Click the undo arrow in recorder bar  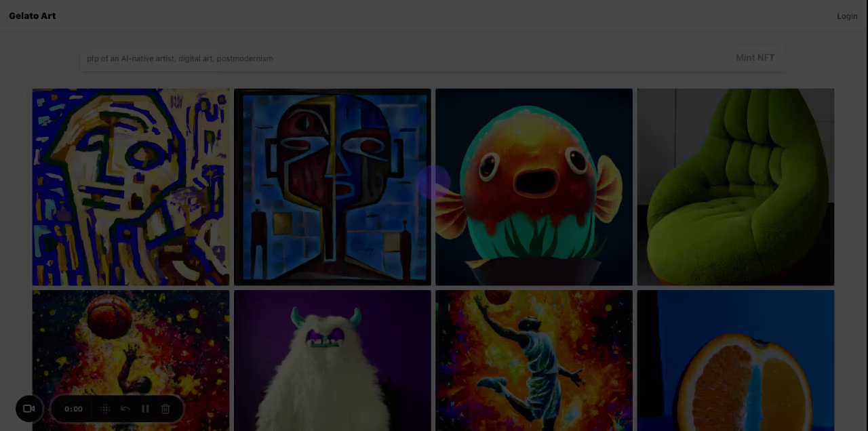pyautogui.click(x=125, y=409)
